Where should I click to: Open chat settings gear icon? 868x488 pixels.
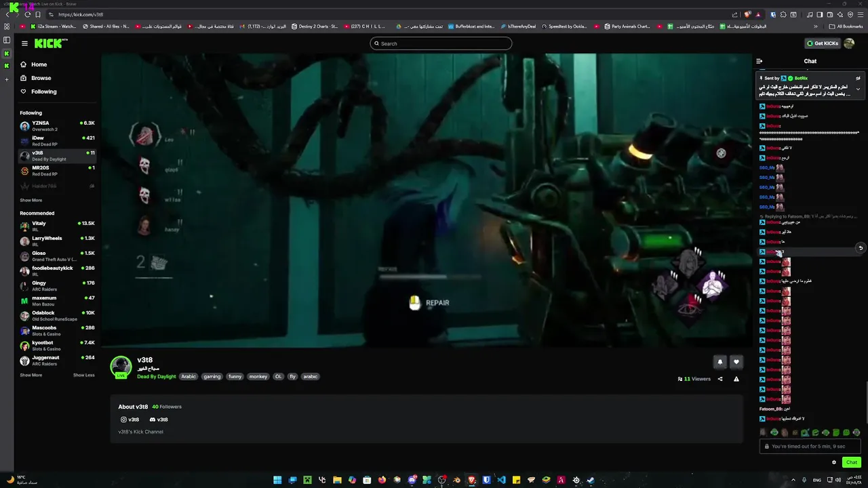(834, 462)
